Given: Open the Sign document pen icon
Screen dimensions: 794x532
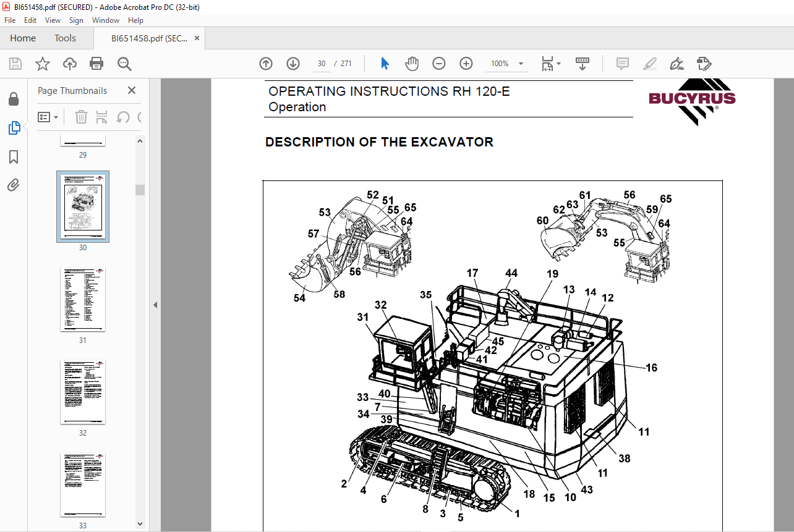Looking at the screenshot, I should pos(677,64).
